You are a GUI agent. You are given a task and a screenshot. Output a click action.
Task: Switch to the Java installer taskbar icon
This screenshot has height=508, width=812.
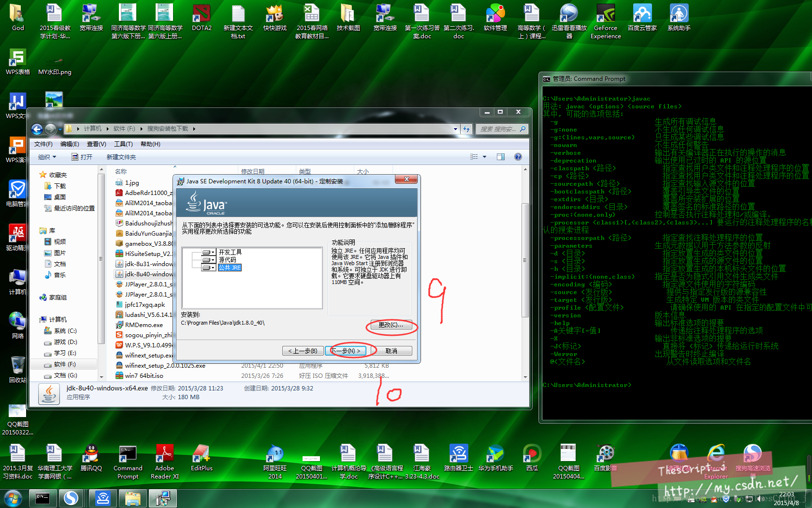163,498
